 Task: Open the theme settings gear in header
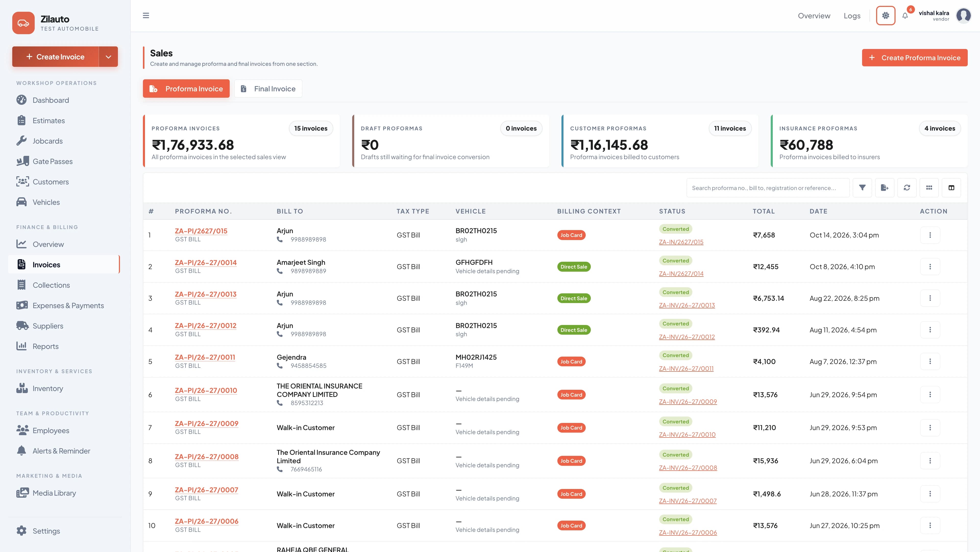click(x=885, y=16)
